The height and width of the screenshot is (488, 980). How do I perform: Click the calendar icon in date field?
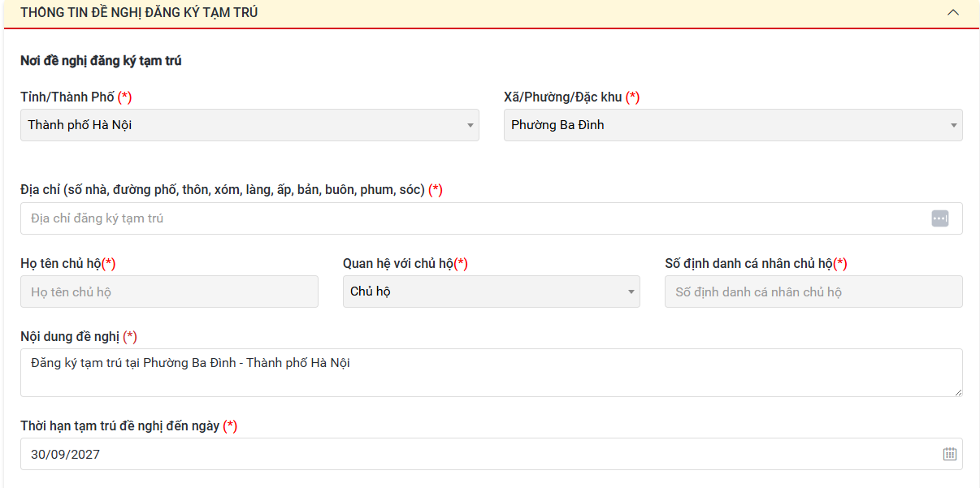(949, 455)
